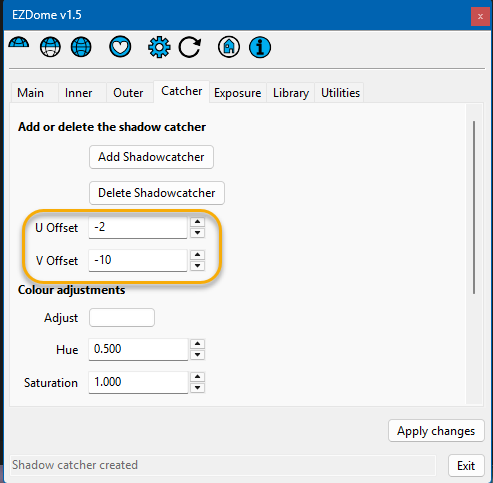Viewport: 493px width, 483px height.
Task: Click the half-dome icon in toolbar
Action: tap(19, 43)
